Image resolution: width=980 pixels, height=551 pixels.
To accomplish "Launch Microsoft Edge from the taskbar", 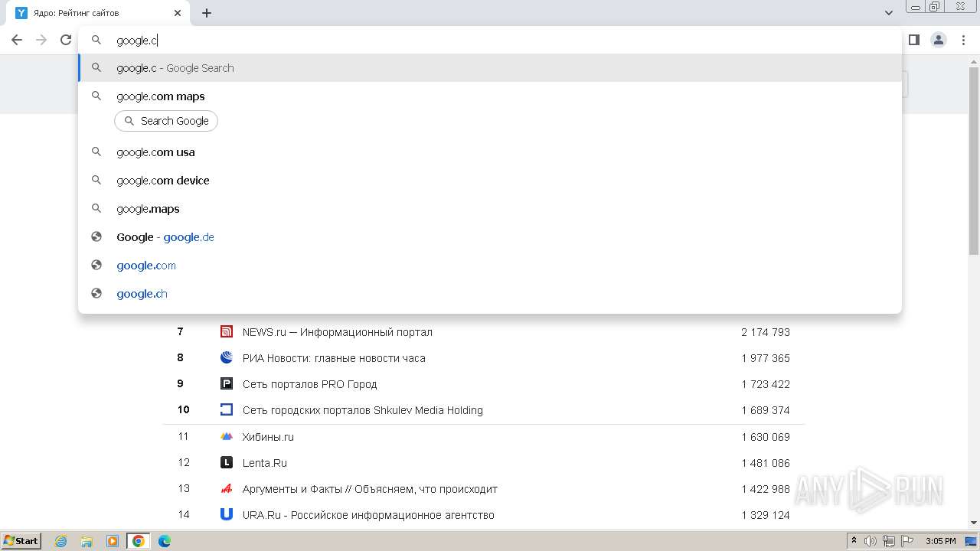I will pos(165,541).
